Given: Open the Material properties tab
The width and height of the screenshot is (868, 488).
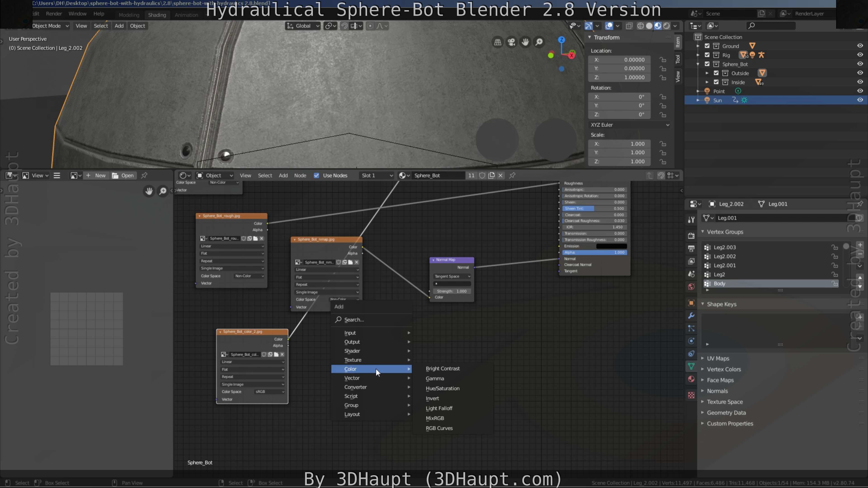Looking at the screenshot, I should pos(691,379).
